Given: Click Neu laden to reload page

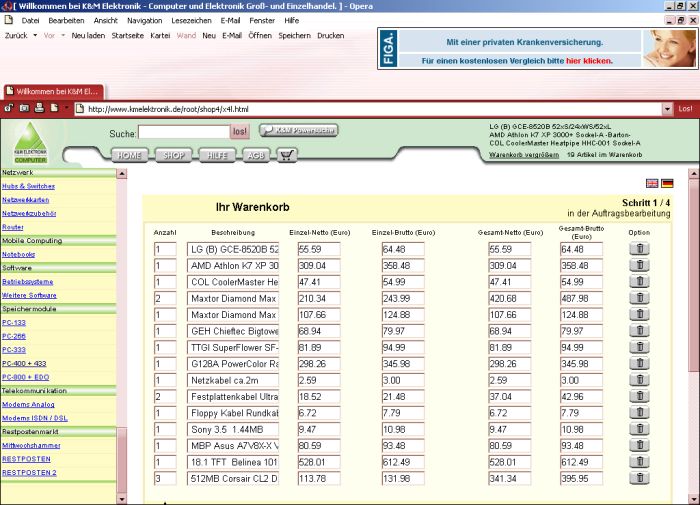Looking at the screenshot, I should tap(88, 35).
